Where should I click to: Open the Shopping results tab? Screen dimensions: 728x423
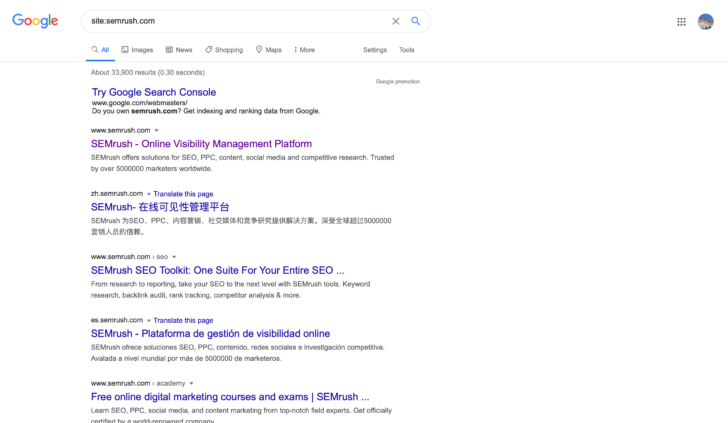point(224,50)
